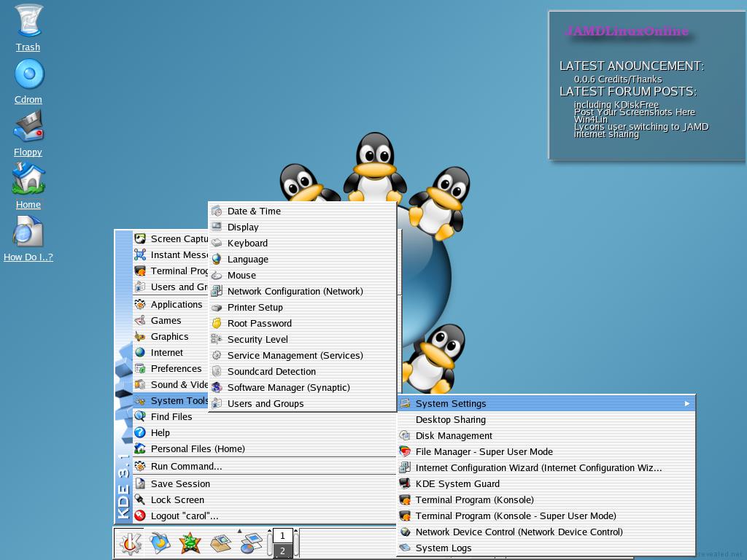The height and width of the screenshot is (560, 747).
Task: Launch the blue moon panel icon
Action: (x=160, y=543)
